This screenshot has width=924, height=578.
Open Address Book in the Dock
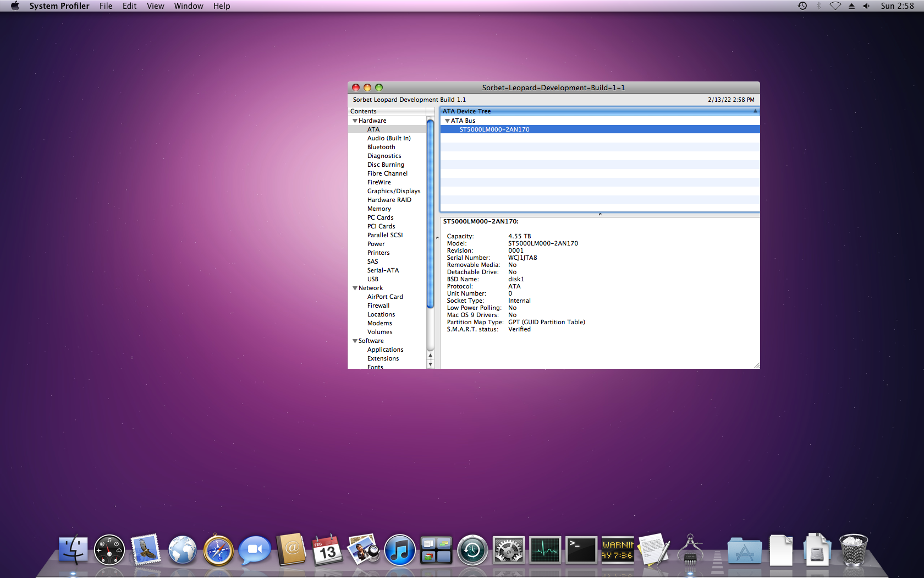291,550
